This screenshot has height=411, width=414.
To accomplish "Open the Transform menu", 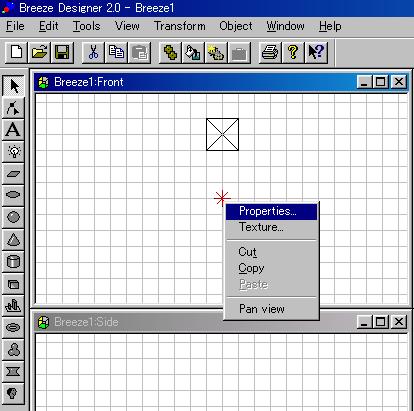I will pyautogui.click(x=180, y=26).
